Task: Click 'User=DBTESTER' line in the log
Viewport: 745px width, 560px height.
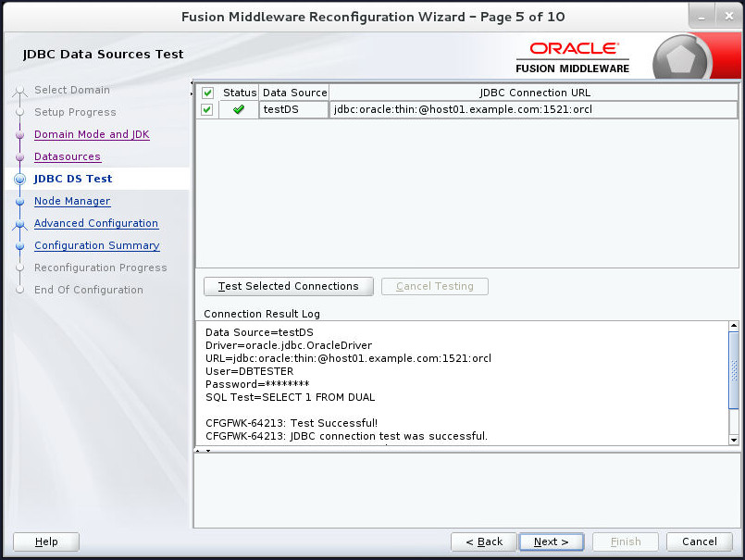Action: pyautogui.click(x=250, y=371)
